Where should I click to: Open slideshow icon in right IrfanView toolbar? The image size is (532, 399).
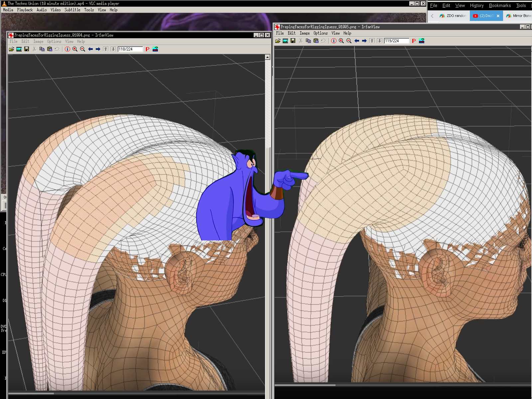point(285,41)
